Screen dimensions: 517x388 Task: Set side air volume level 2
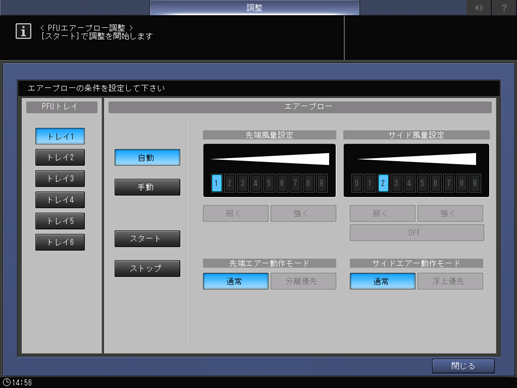pos(383,183)
